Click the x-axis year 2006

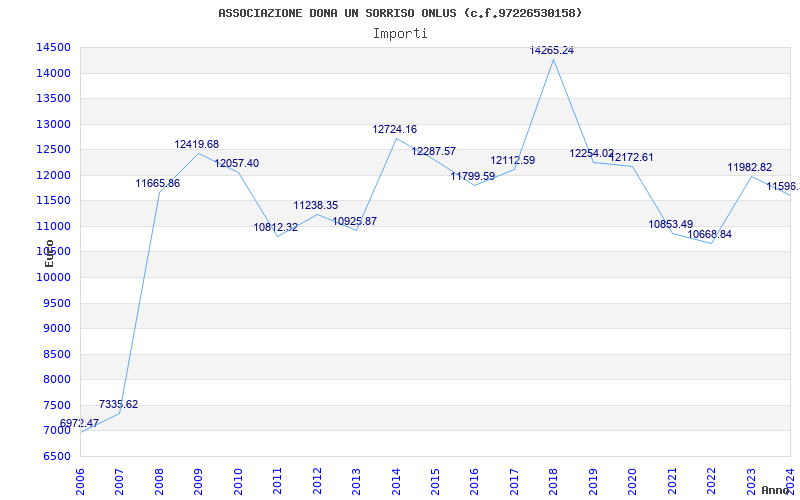coord(80,482)
